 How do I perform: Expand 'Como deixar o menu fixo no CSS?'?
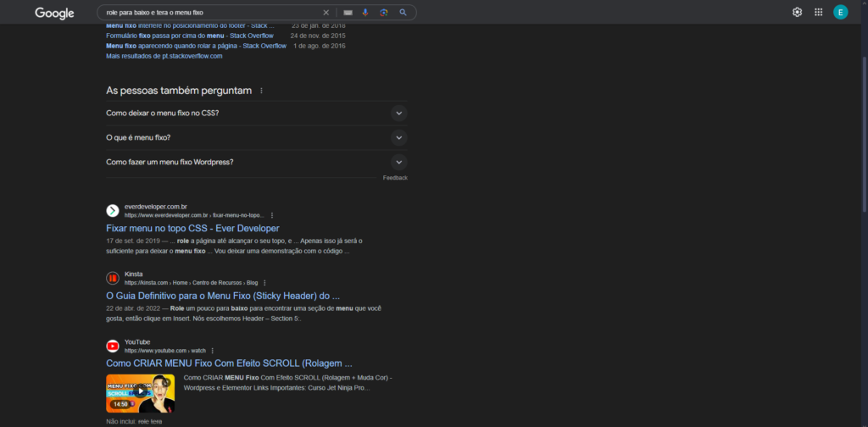[257, 114]
